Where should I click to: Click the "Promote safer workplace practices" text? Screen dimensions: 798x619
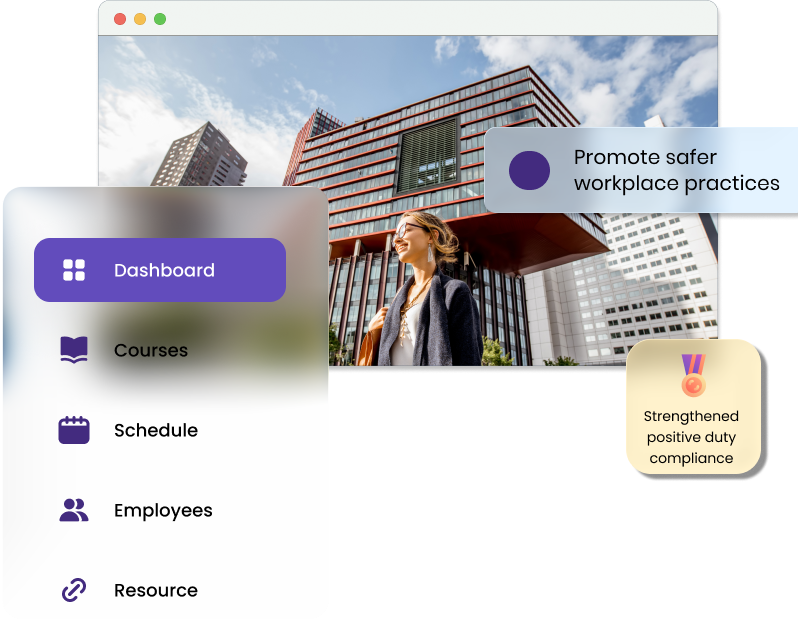pyautogui.click(x=676, y=170)
